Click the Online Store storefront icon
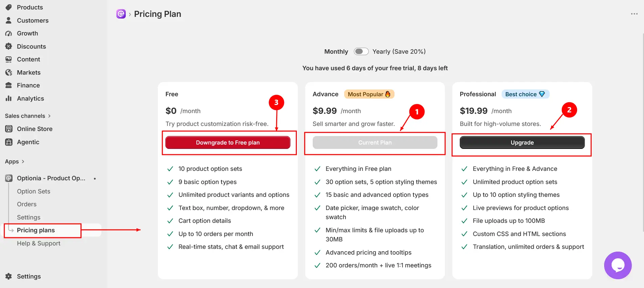 coord(9,129)
